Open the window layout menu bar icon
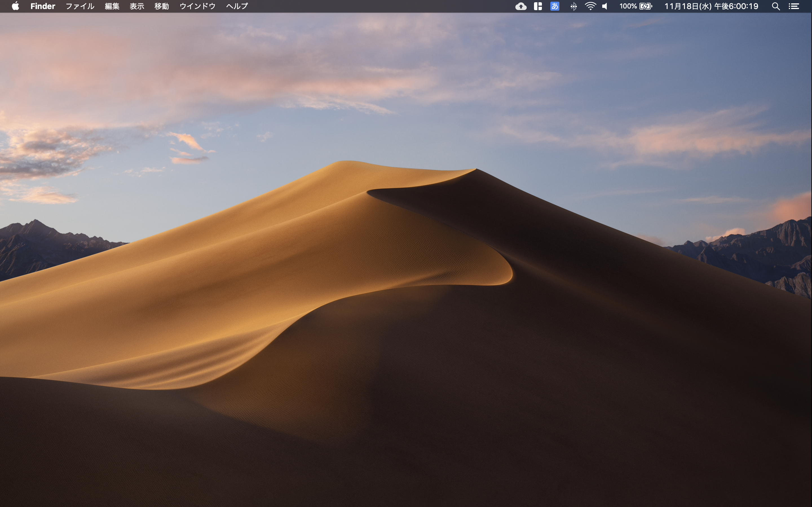The image size is (812, 507). (538, 6)
